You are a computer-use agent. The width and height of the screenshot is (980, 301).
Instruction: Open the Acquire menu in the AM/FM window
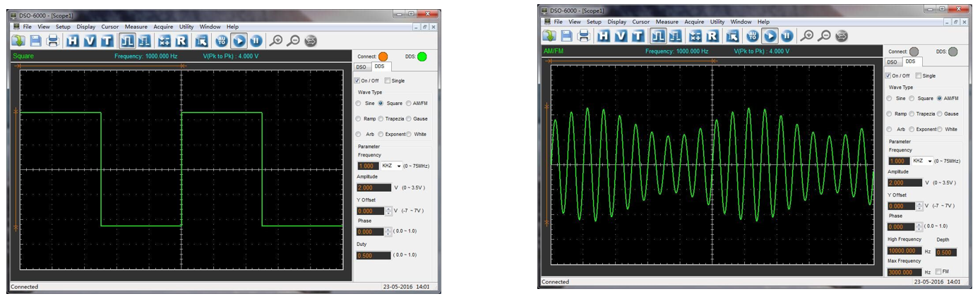pos(694,22)
